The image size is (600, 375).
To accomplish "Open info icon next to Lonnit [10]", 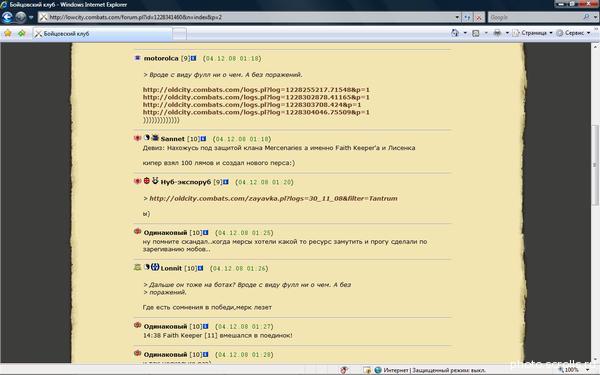I will (x=200, y=268).
